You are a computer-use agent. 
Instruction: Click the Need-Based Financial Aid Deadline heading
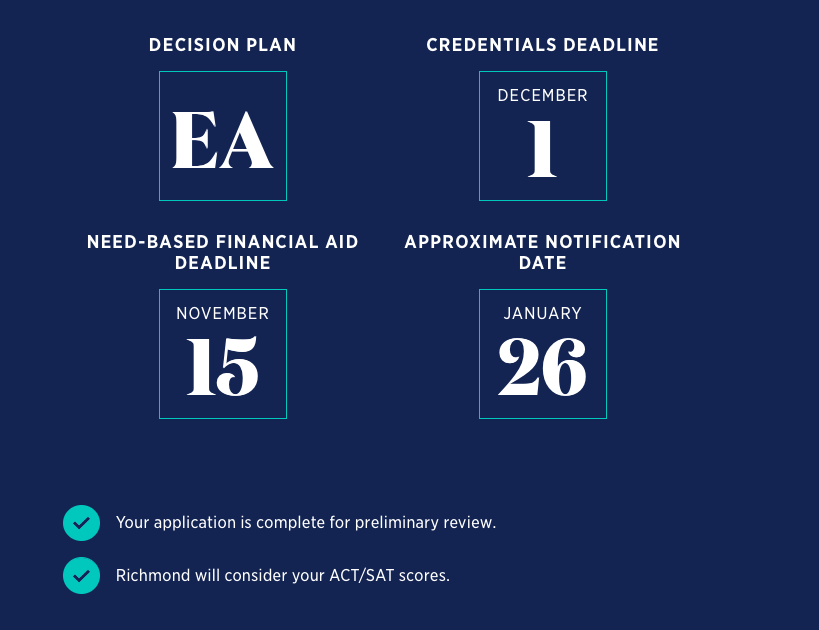coord(223,252)
